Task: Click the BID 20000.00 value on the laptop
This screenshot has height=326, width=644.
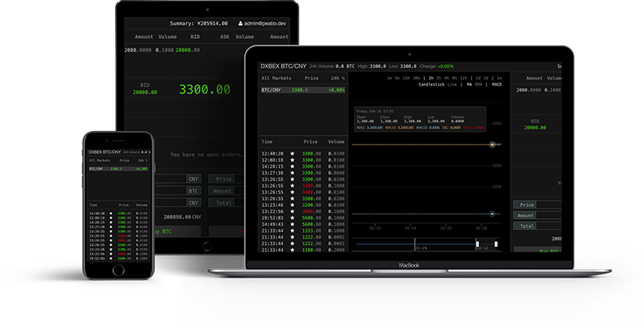Action: pyautogui.click(x=535, y=128)
